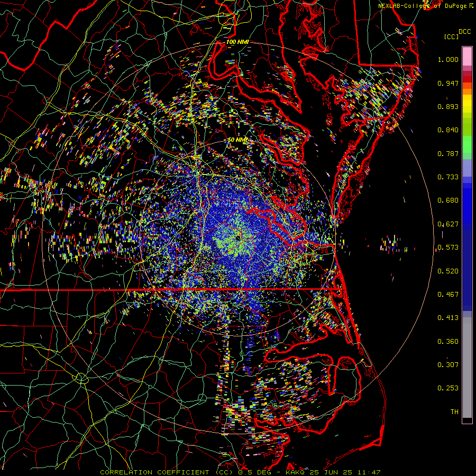The width and height of the screenshot is (476, 476).
Task: Select the 0.947 legend value
Action: [x=448, y=83]
